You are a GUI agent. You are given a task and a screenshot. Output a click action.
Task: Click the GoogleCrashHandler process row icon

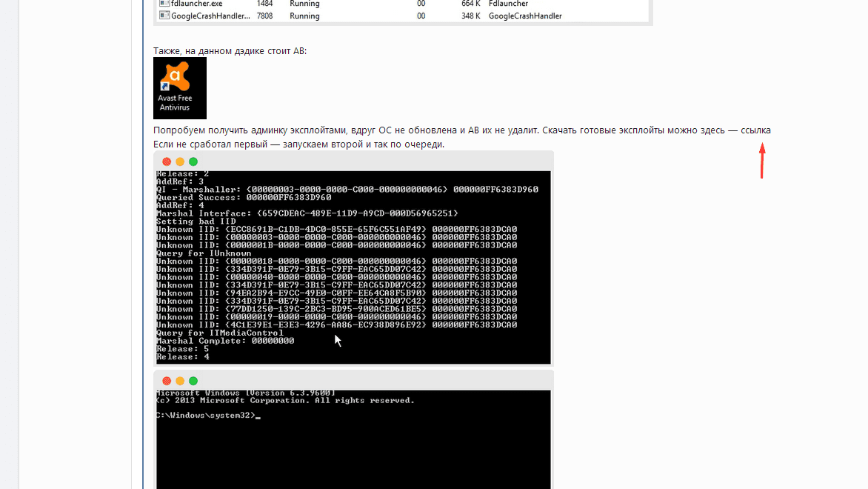point(164,16)
